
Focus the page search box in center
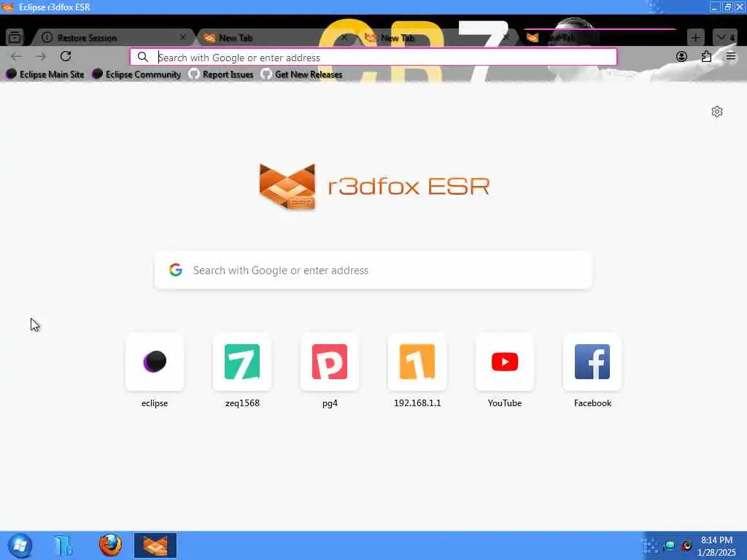coord(373,270)
